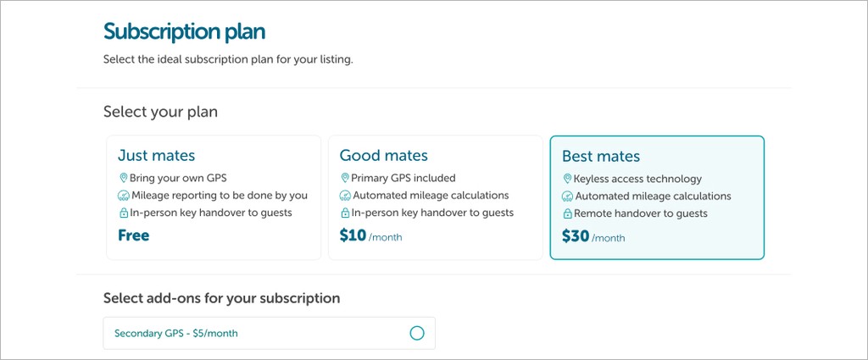Click the mileage gauge icon in Just mates
Screen dimensions: 868x360
(x=124, y=196)
